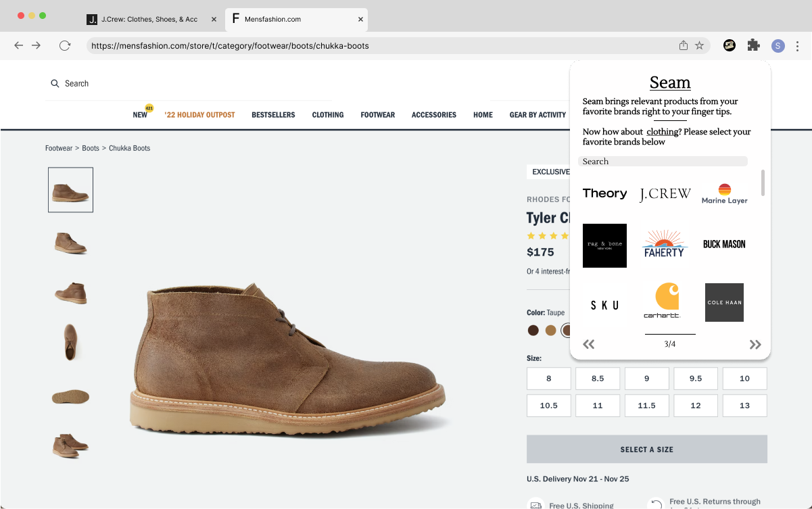Select the Cole Haan brand logo

[x=724, y=302]
